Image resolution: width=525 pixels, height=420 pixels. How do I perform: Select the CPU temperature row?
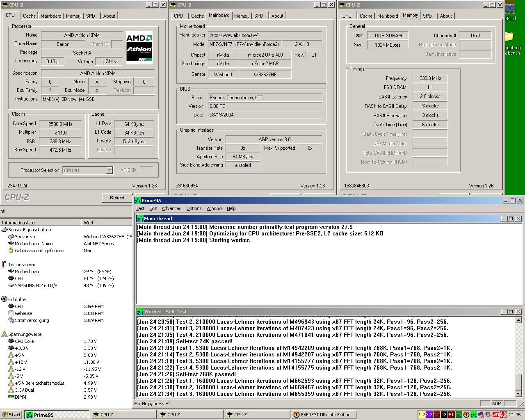[66, 278]
